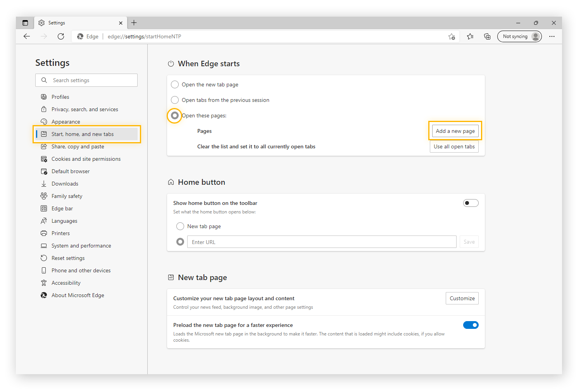Select Open tabs from previous session
The width and height of the screenshot is (581, 392).
175,100
